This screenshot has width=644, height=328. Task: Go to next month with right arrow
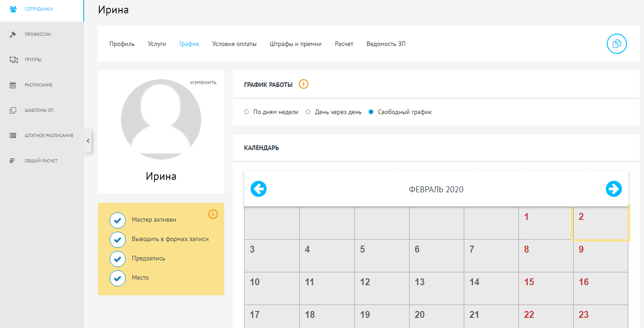(614, 189)
